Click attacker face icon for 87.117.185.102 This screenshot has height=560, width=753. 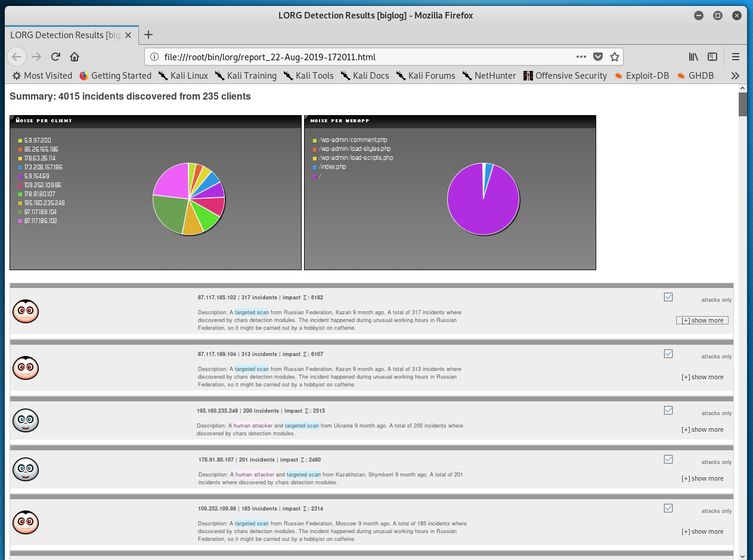26,311
